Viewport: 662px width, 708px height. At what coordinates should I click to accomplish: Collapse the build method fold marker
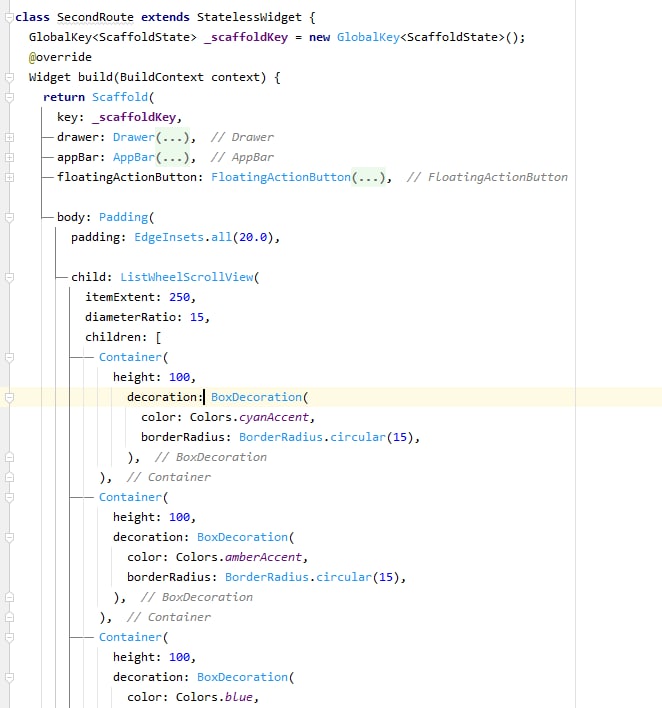point(9,78)
